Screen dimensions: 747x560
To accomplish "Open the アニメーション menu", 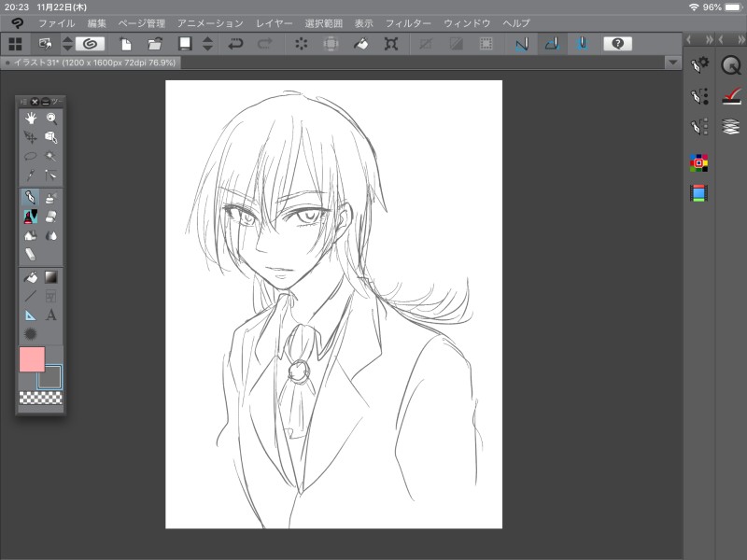I will pyautogui.click(x=210, y=22).
